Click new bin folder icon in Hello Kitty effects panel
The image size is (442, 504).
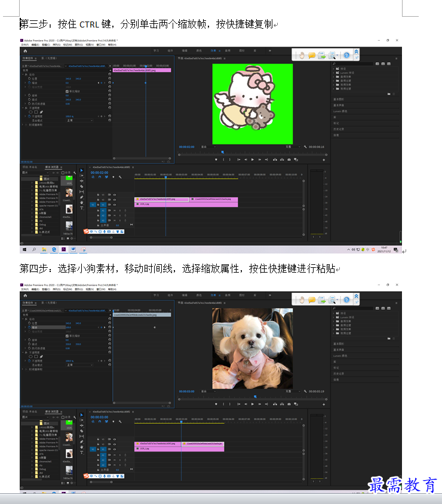tap(389, 94)
